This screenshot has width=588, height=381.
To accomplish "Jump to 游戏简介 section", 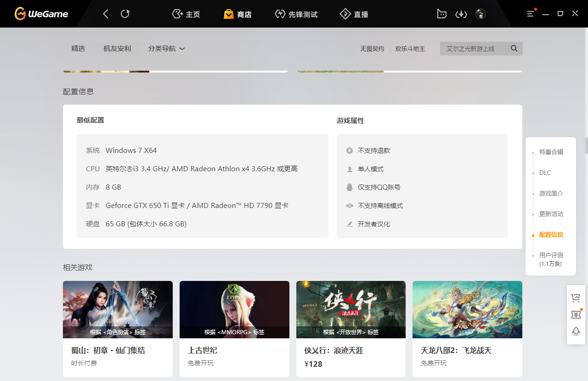I will coord(551,193).
